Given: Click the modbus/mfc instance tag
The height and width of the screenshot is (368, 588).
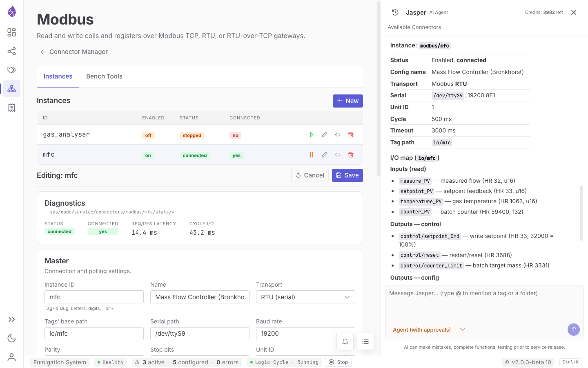Looking at the screenshot, I should pos(434,46).
